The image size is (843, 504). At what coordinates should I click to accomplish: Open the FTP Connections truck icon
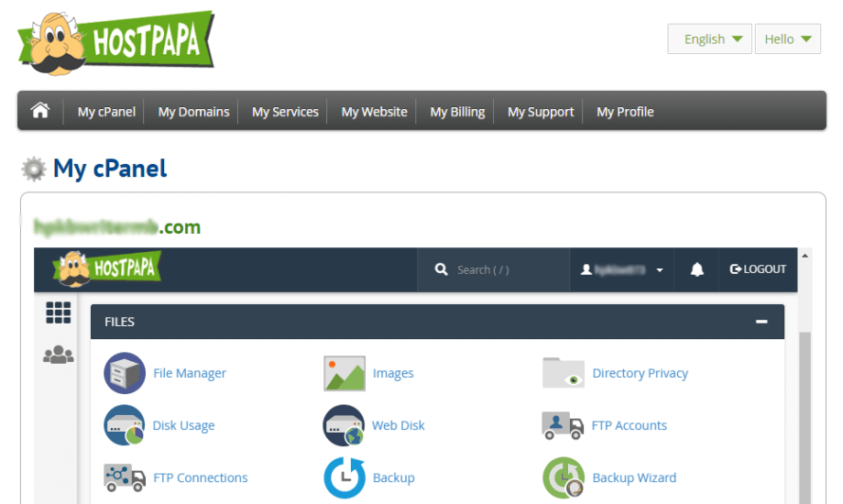coord(125,477)
